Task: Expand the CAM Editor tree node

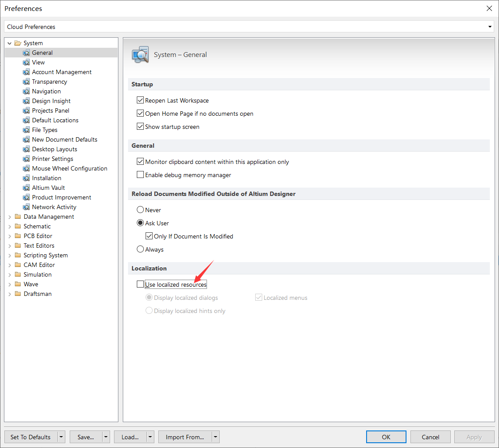Action: pyautogui.click(x=10, y=265)
